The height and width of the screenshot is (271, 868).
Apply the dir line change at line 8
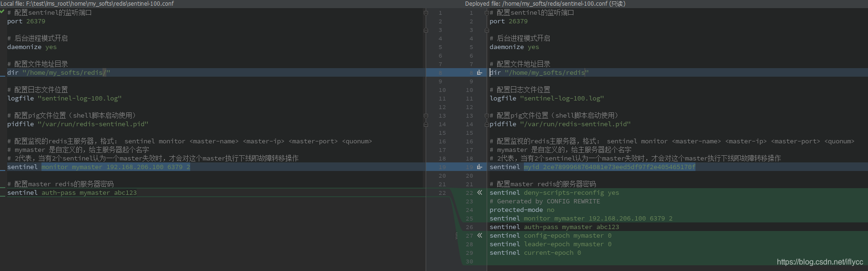point(480,72)
